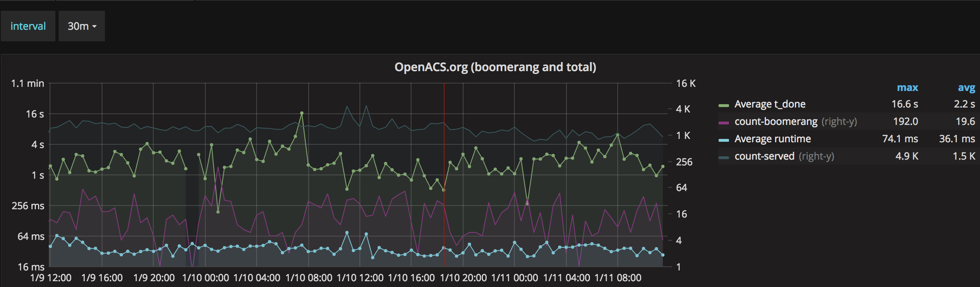The image size is (980, 287).
Task: Toggle the Average runtime series
Action: (x=772, y=139)
